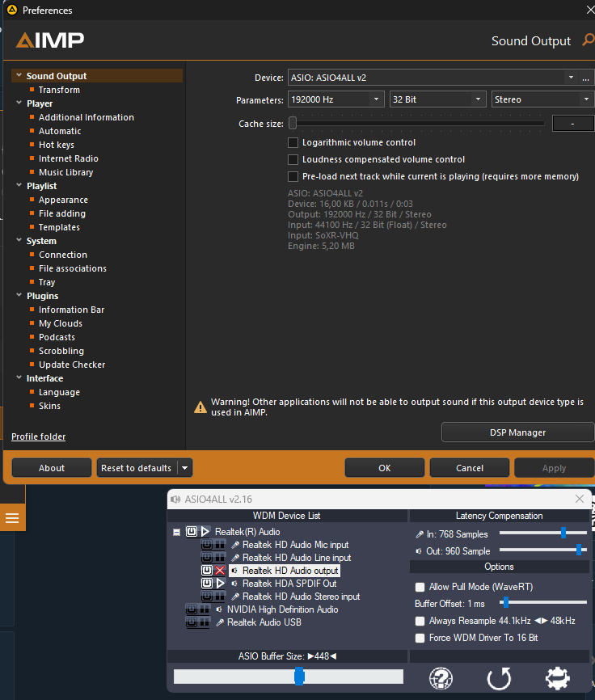Screen dimensions: 595x700
Task: Open the DSP Manager
Action: (x=517, y=432)
